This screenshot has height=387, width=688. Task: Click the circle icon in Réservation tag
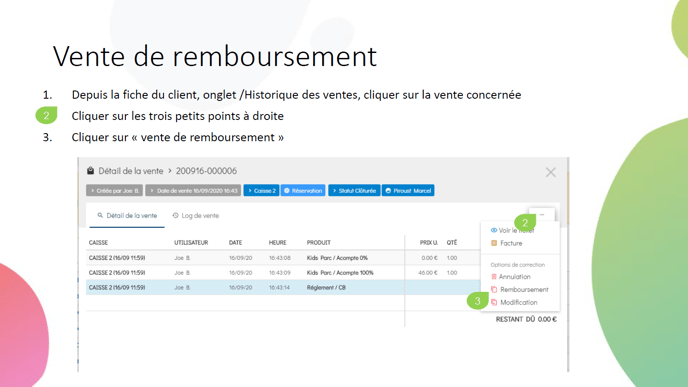(x=287, y=190)
